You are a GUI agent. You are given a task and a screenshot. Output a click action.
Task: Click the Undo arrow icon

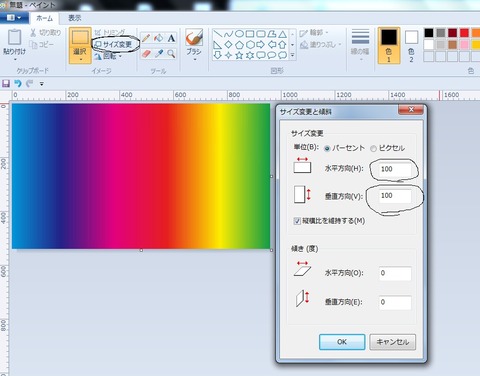18,83
